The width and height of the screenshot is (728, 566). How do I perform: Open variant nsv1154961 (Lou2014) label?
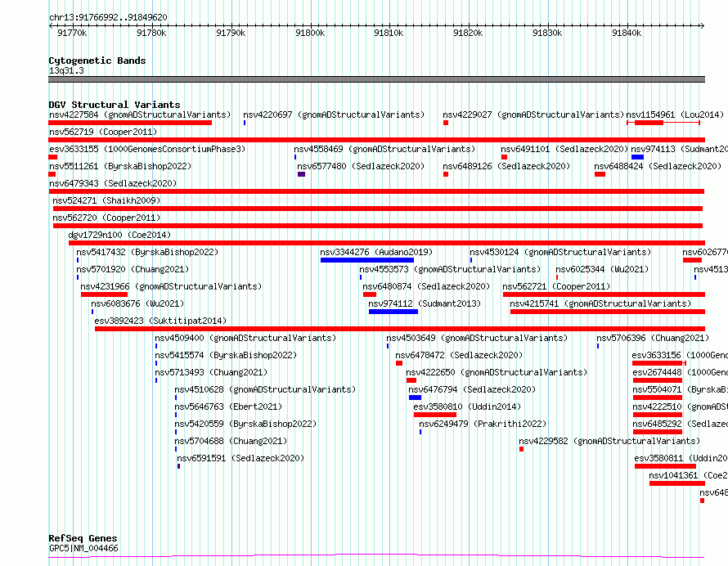(x=675, y=115)
